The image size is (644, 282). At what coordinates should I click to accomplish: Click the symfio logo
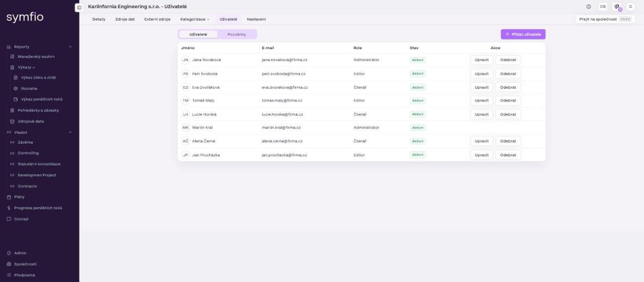(25, 17)
